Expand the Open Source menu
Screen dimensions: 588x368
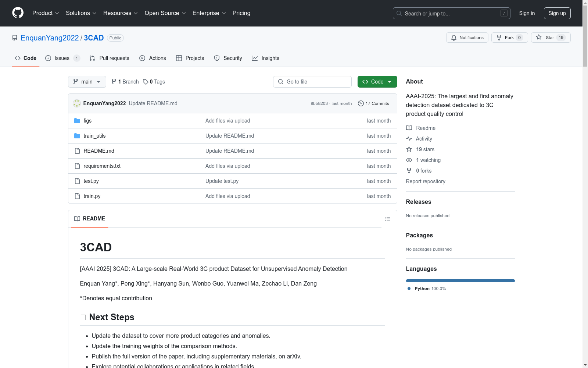tap(165, 13)
